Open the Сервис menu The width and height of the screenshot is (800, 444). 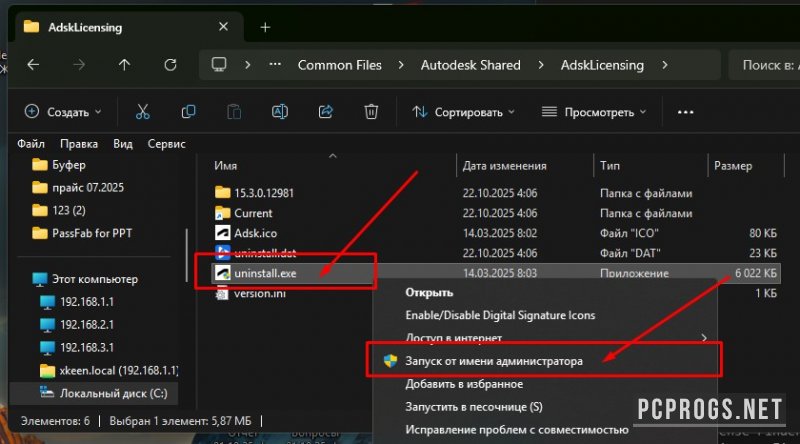click(x=166, y=144)
